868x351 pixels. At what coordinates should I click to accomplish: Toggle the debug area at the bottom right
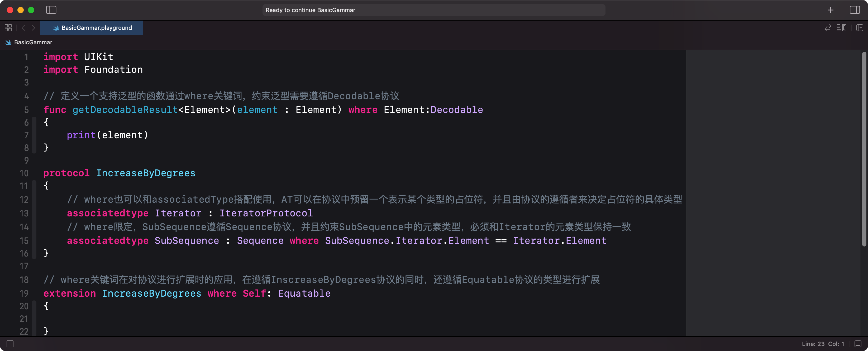[858, 344]
